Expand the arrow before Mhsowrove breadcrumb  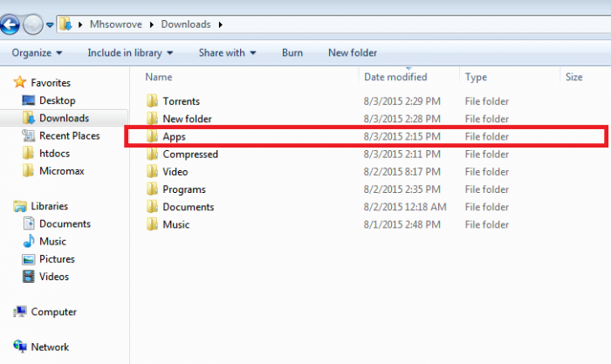pos(80,24)
